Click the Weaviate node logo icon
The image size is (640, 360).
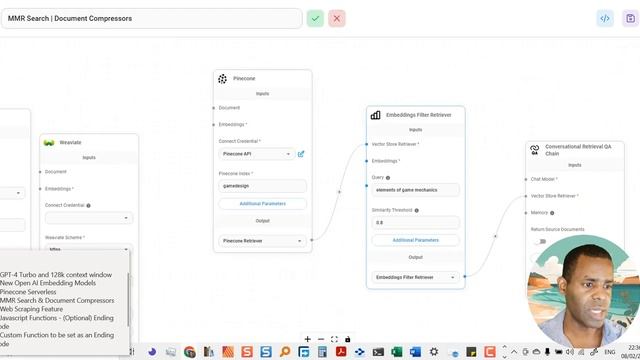49,142
